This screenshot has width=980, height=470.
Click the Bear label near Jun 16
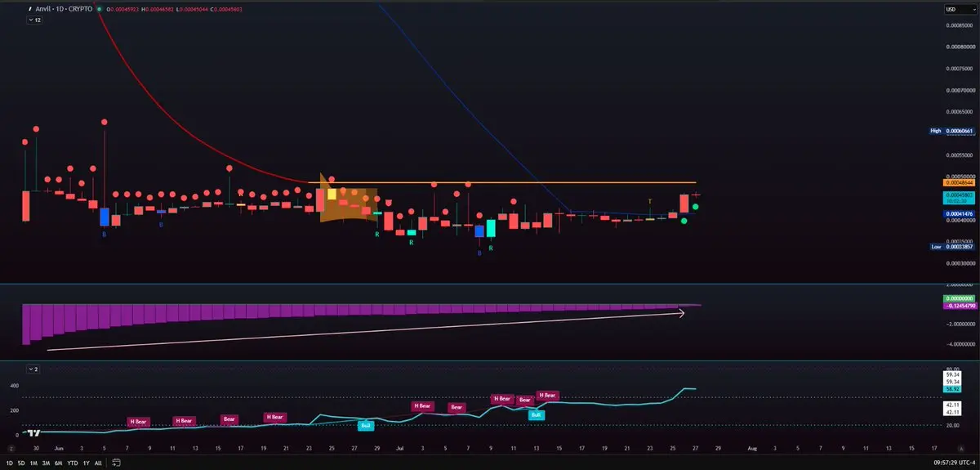(x=230, y=419)
